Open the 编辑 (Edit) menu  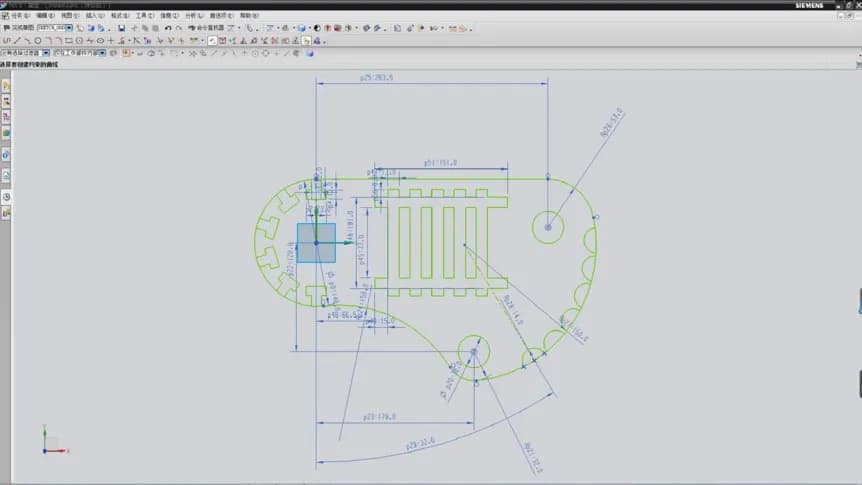tap(45, 15)
